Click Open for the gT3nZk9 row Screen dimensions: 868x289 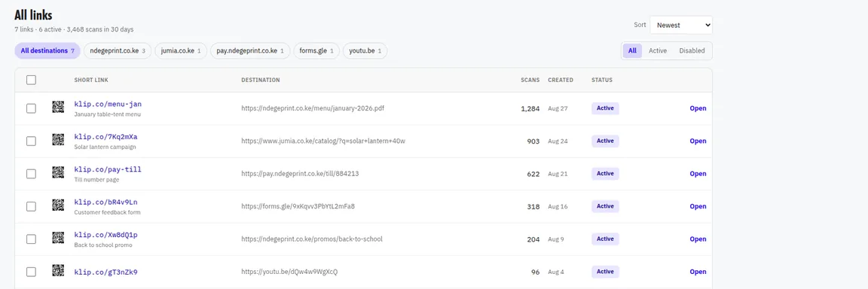[x=698, y=272]
